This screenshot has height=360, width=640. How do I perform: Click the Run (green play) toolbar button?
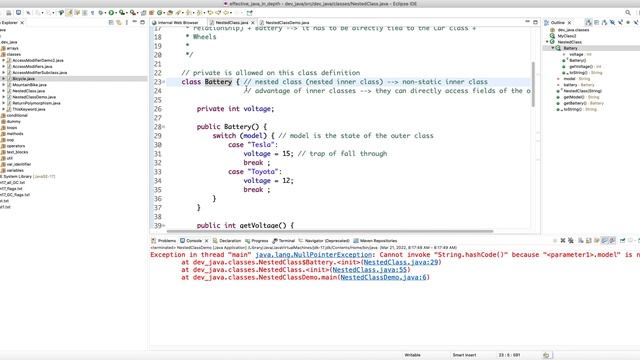click(x=111, y=13)
